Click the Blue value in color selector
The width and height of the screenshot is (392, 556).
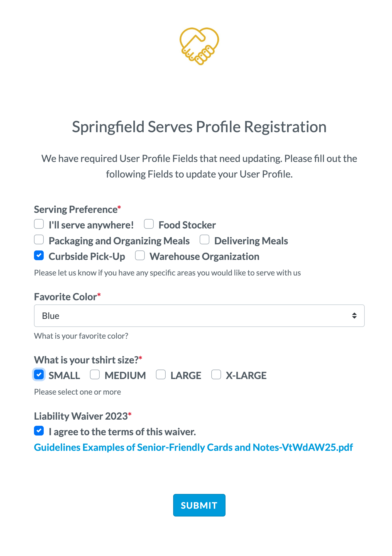pos(51,316)
